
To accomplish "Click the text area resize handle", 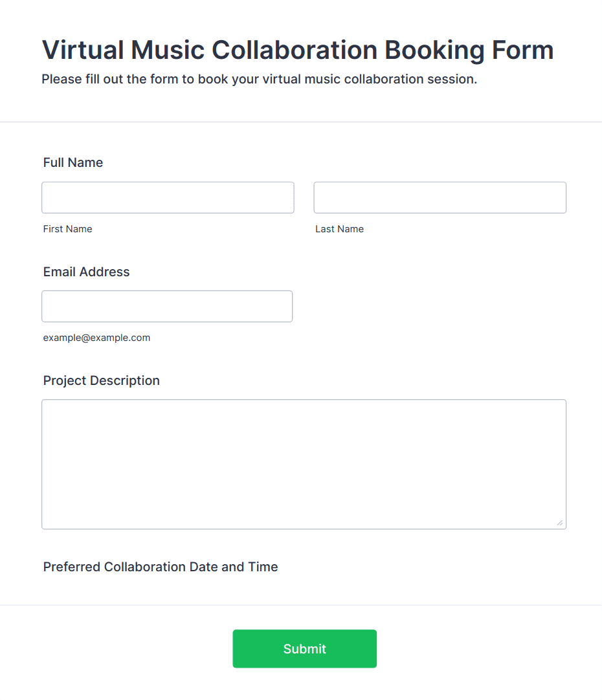I will pos(560,523).
